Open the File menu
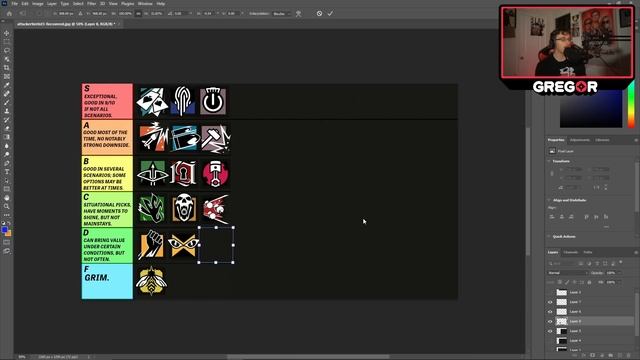Image resolution: width=640 pixels, height=360 pixels. [x=14, y=4]
